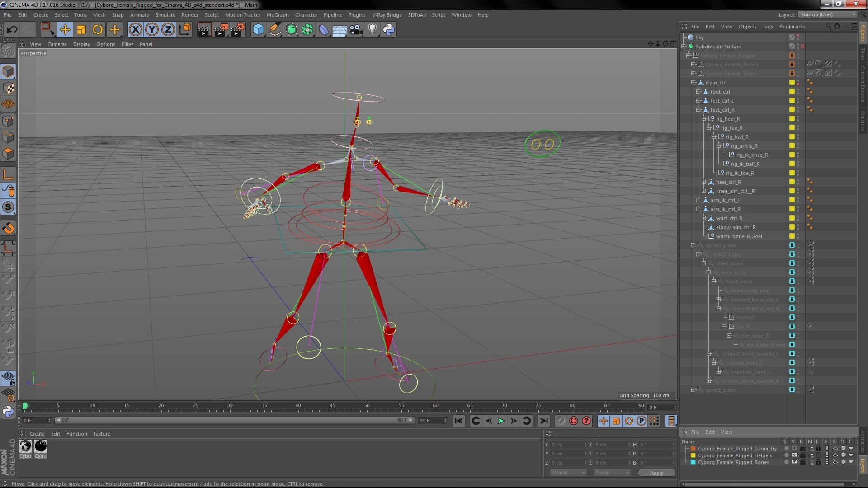Toggle autokeying button
The image size is (868, 488).
574,421
